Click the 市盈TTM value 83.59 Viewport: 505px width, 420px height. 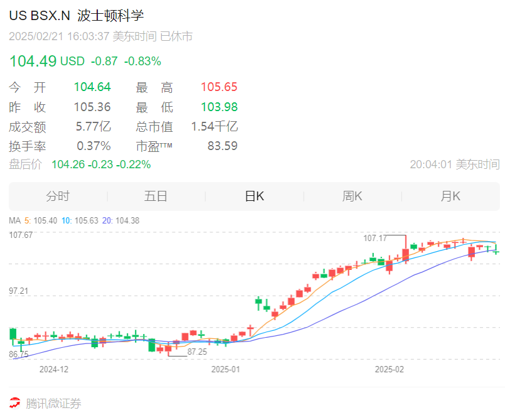(223, 146)
